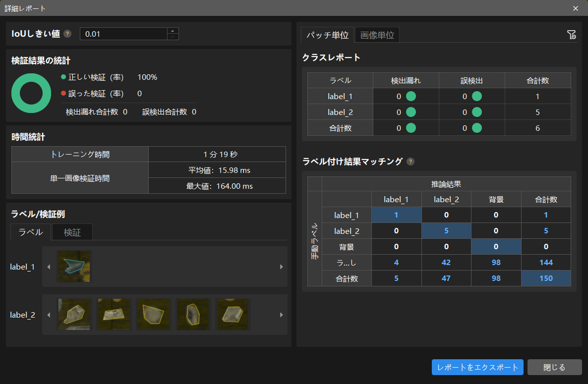
Task: Open second label_2 example thumbnail
Action: coord(114,314)
